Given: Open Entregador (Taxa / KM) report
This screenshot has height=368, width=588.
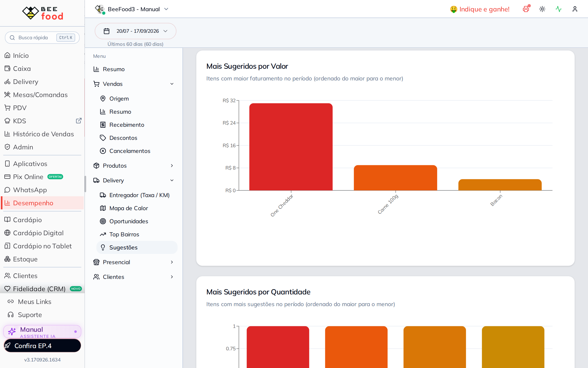Looking at the screenshot, I should (137, 195).
